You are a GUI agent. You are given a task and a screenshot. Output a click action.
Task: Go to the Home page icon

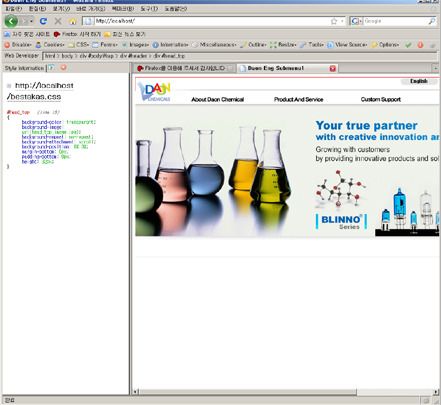click(73, 21)
